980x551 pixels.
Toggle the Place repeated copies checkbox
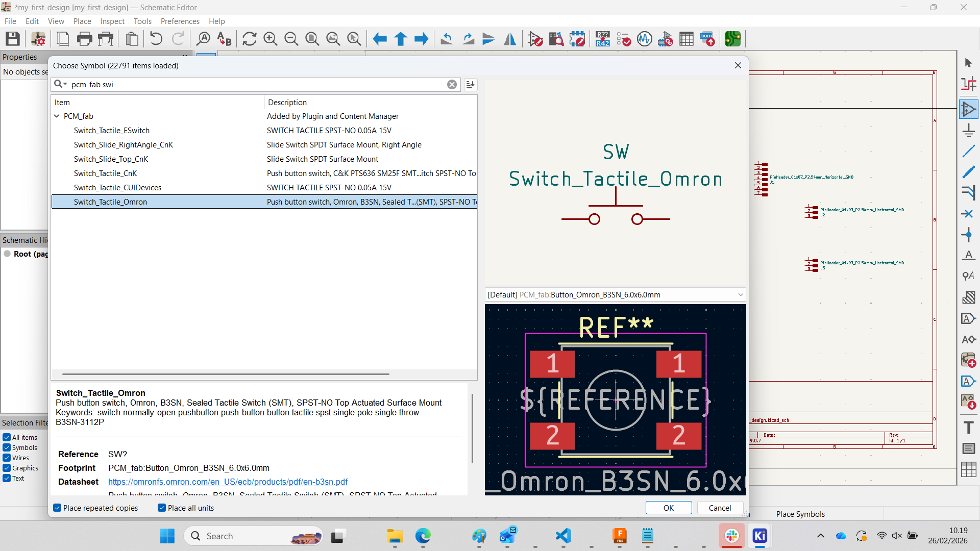pyautogui.click(x=58, y=508)
